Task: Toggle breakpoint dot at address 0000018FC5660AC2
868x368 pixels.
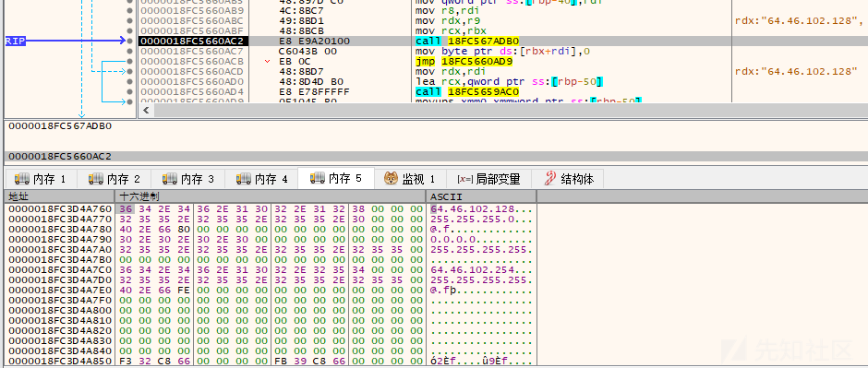Action: coord(129,41)
